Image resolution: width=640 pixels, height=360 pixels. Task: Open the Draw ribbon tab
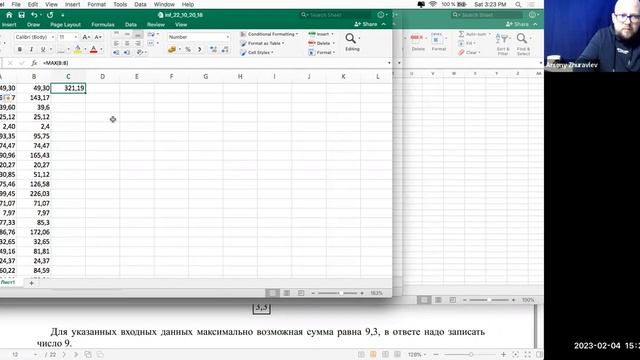tap(33, 25)
